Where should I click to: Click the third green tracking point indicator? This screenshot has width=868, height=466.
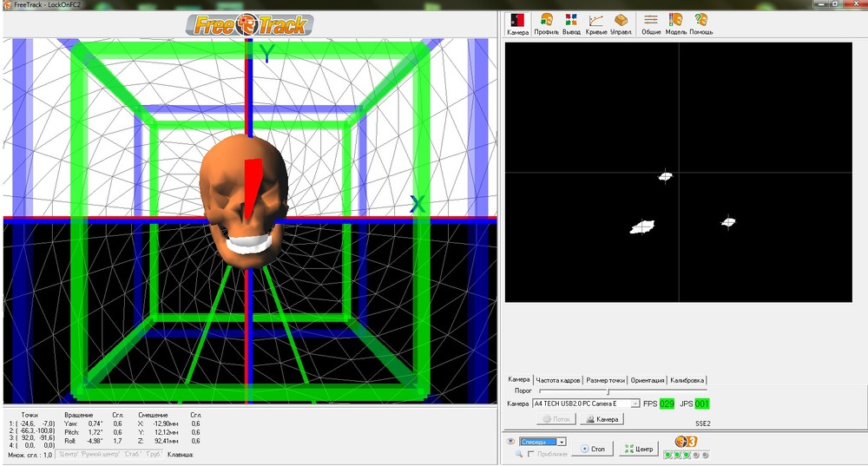tap(687, 455)
